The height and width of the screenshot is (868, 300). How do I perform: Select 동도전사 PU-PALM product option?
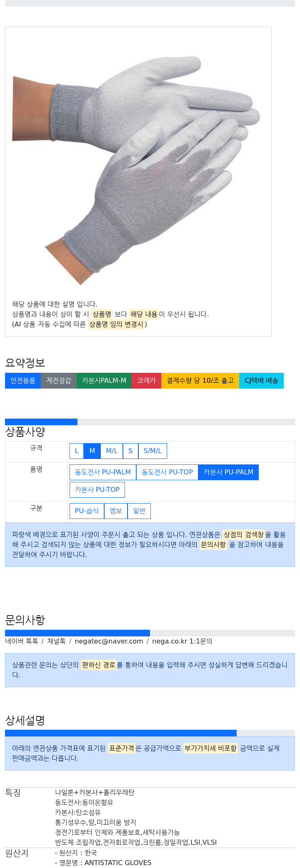(103, 472)
